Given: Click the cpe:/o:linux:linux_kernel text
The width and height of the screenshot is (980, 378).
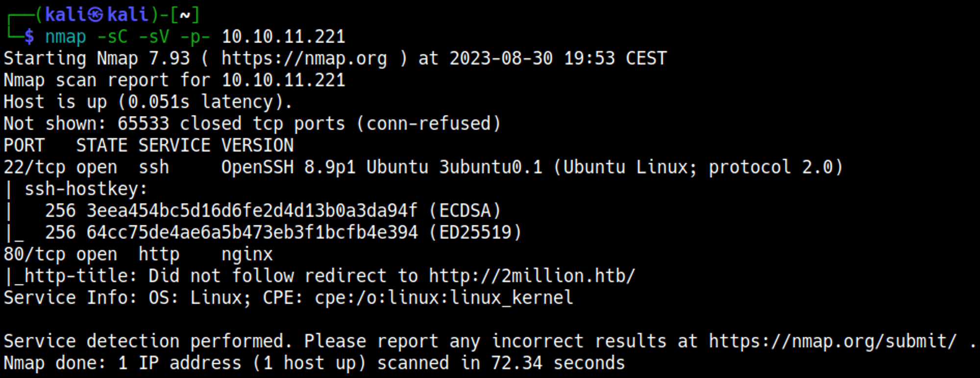Looking at the screenshot, I should click(443, 298).
